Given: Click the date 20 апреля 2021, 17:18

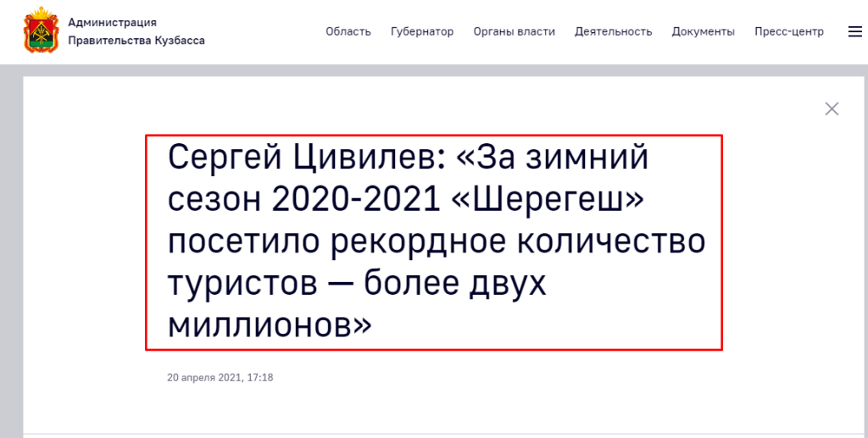Looking at the screenshot, I should 220,378.
